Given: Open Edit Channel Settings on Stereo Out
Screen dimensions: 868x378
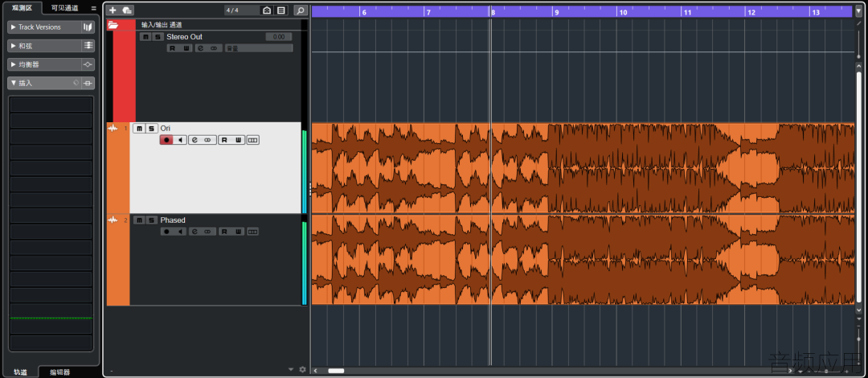Looking at the screenshot, I should 201,48.
